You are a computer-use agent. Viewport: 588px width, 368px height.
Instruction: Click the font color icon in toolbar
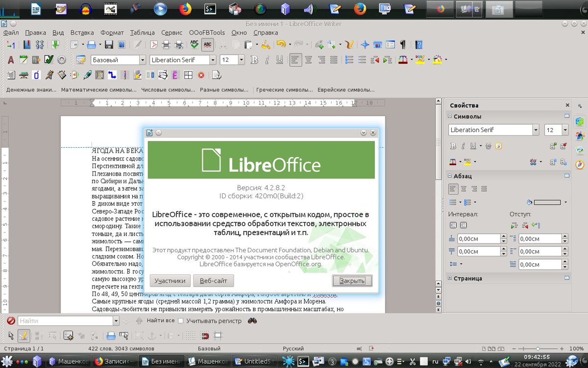point(402,60)
